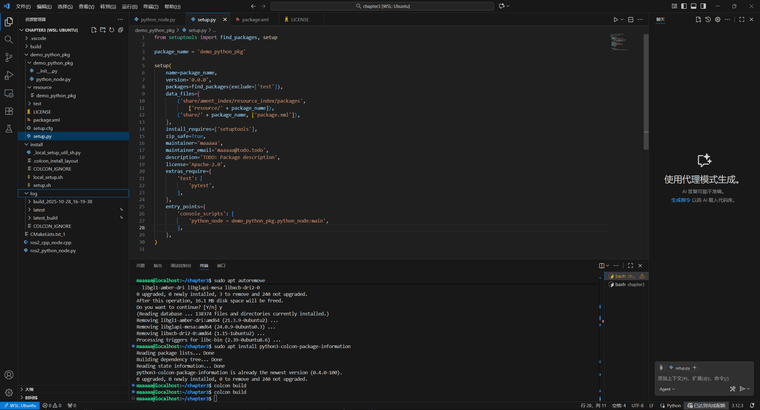Split the editor using the layout icon

631,19
